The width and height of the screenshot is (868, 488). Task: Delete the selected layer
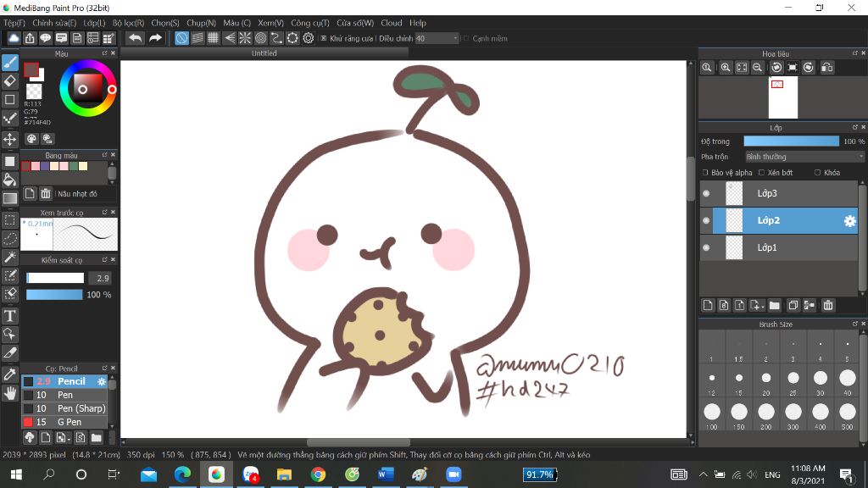(x=828, y=305)
